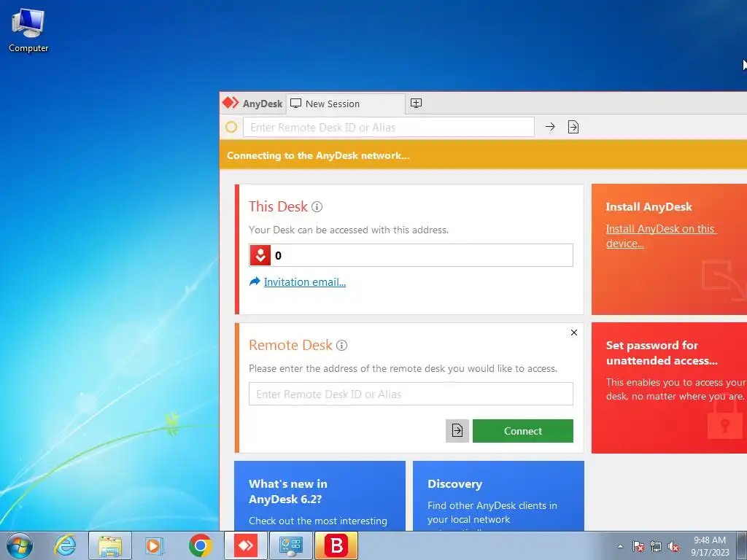747x560 pixels.
Task: Click the connection status circle icon
Action: [231, 127]
